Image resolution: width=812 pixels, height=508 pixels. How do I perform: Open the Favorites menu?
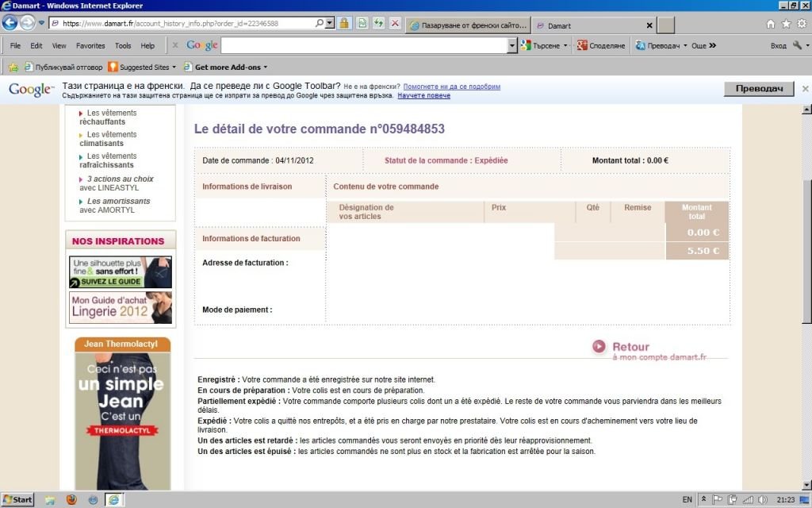pyautogui.click(x=90, y=45)
